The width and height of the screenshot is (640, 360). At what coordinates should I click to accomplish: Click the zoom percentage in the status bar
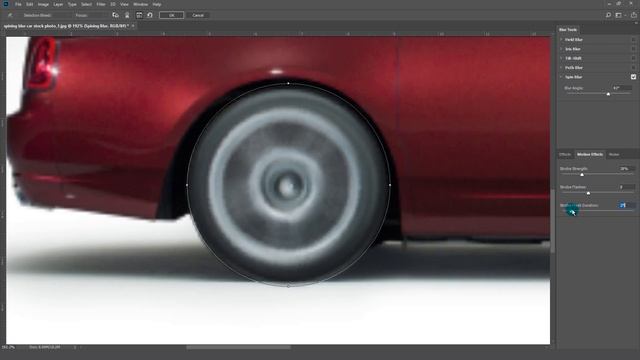pyautogui.click(x=9, y=347)
